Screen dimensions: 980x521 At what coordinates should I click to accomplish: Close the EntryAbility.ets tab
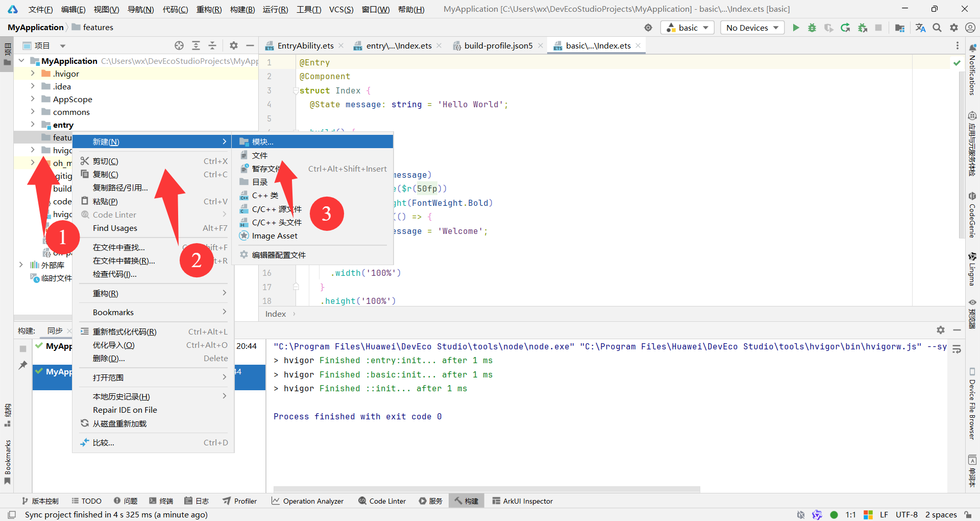(341, 45)
